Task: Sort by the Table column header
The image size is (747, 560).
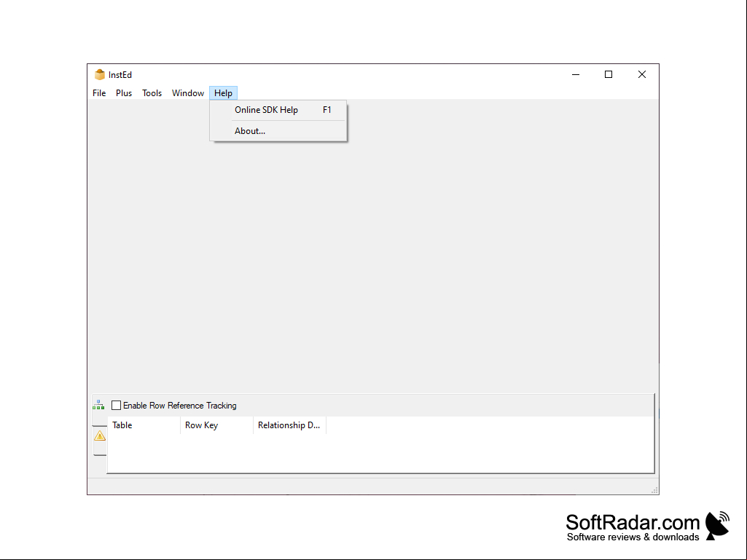Action: pos(144,425)
